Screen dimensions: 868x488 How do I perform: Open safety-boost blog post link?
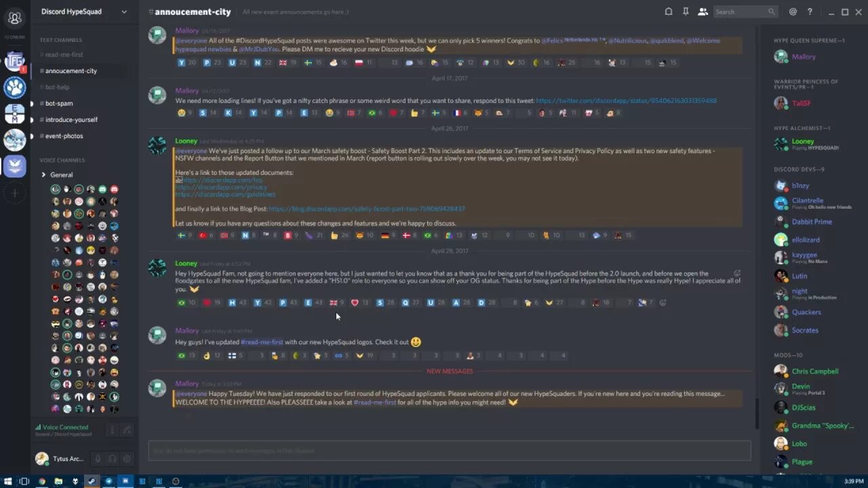(367, 209)
